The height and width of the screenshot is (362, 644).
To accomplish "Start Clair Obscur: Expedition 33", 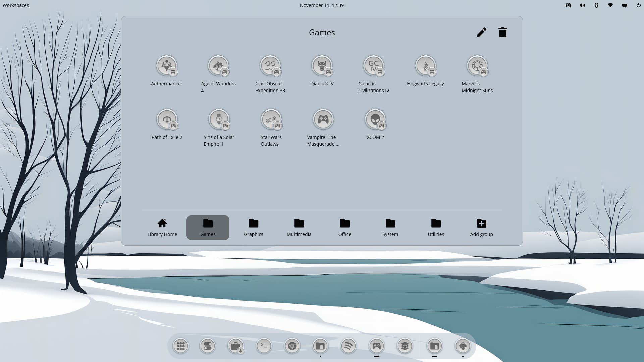I will pos(270,66).
